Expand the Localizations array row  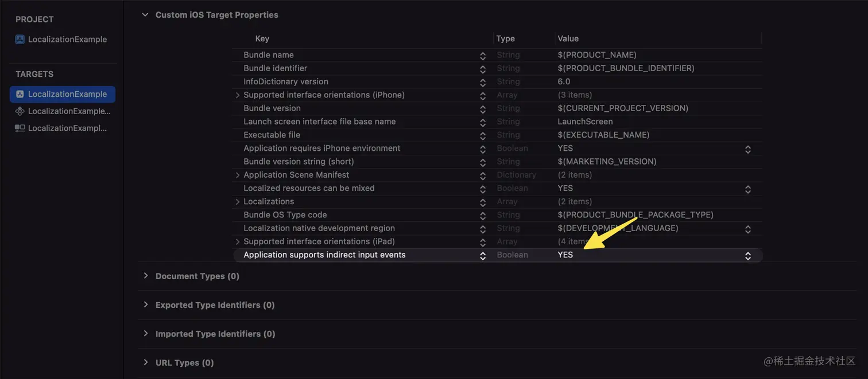238,202
